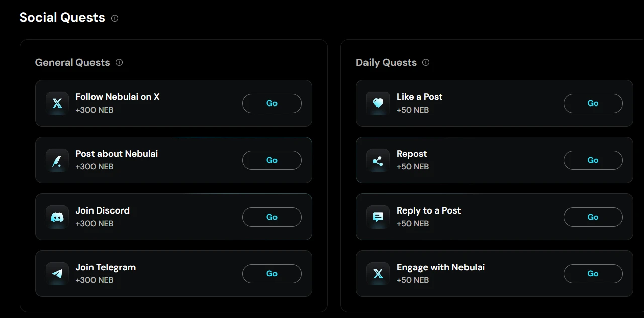The width and height of the screenshot is (644, 318).
Task: Open info tooltip next to Social Quests heading
Action: tap(115, 18)
